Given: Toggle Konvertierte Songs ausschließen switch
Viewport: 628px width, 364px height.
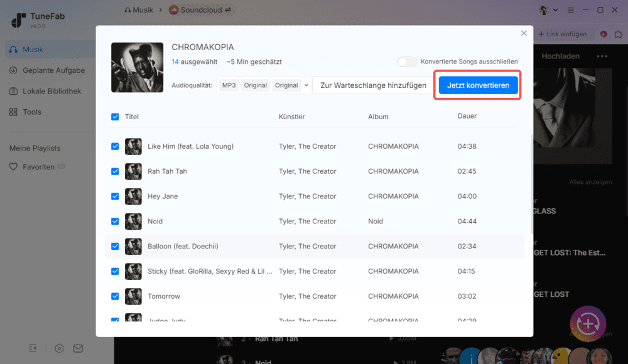Looking at the screenshot, I should pos(407,62).
